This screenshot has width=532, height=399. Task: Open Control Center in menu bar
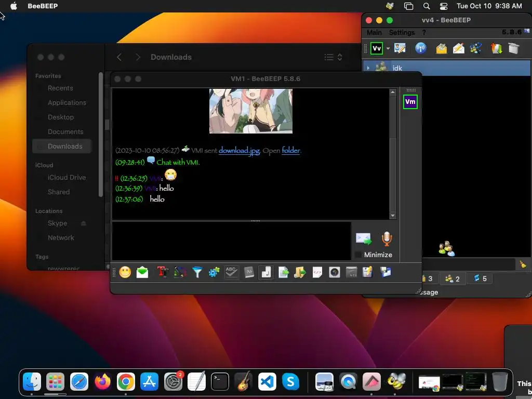444,6
